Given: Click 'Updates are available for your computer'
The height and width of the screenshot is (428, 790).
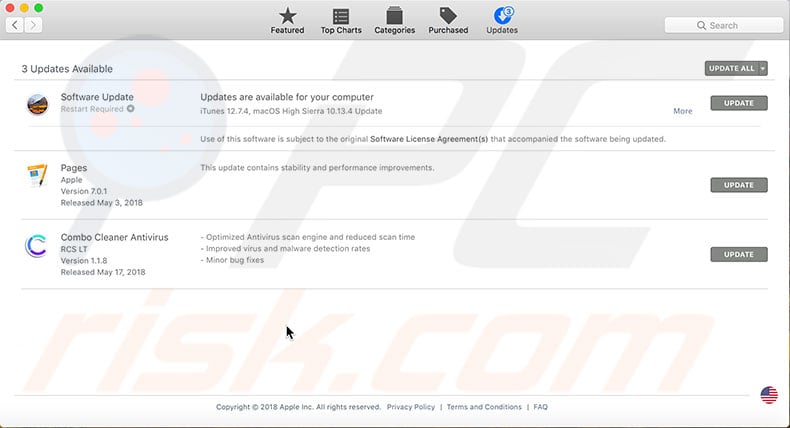Looking at the screenshot, I should tap(287, 97).
